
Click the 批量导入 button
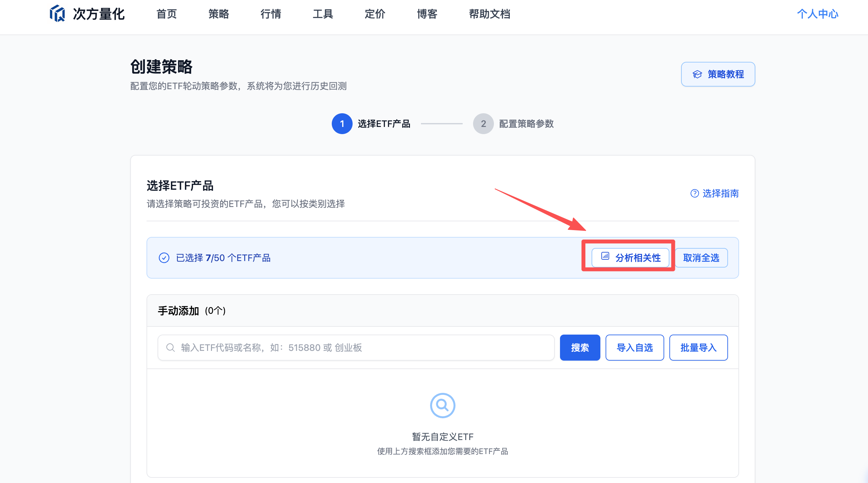[698, 348]
